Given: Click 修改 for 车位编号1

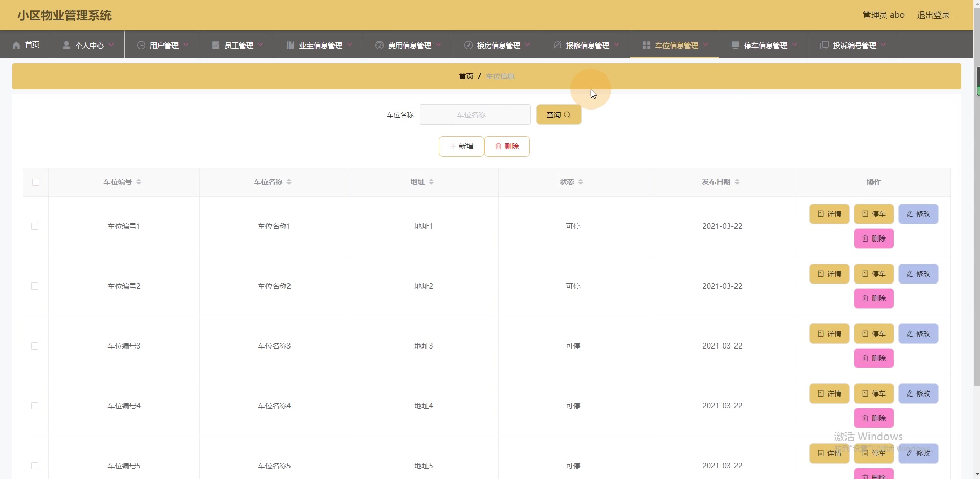Looking at the screenshot, I should [x=918, y=214].
